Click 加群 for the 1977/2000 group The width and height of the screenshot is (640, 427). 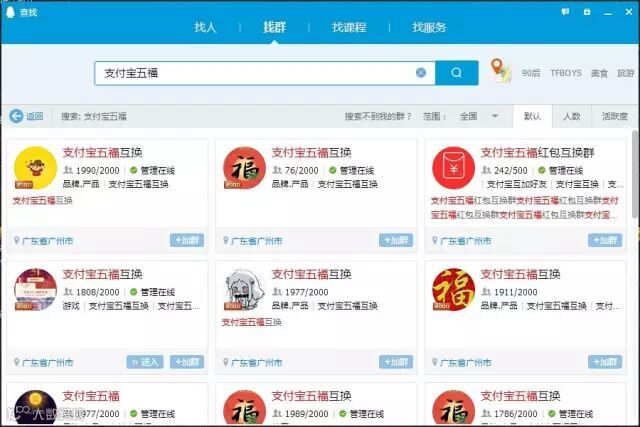(396, 362)
